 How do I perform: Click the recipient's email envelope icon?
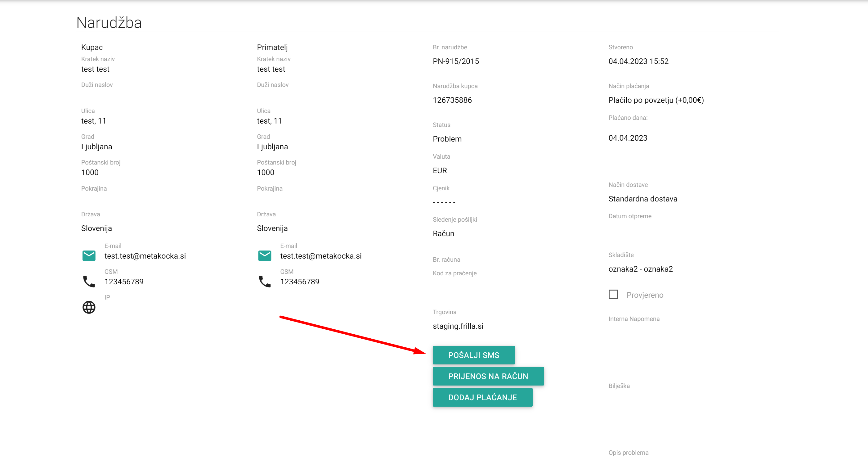(265, 255)
